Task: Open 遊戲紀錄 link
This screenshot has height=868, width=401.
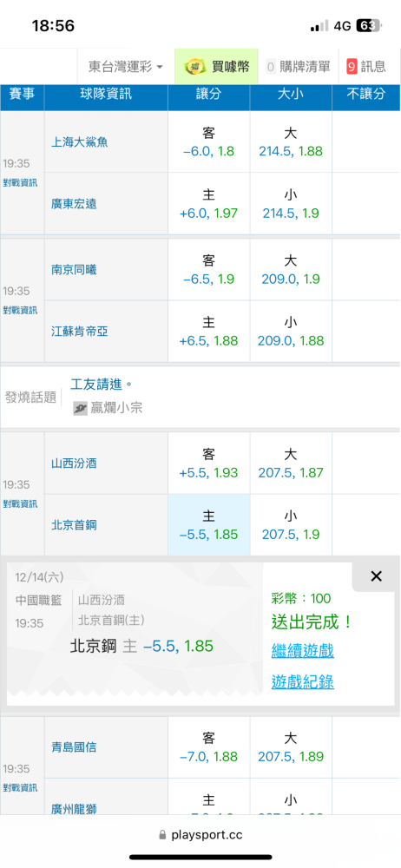Action: pyautogui.click(x=302, y=682)
